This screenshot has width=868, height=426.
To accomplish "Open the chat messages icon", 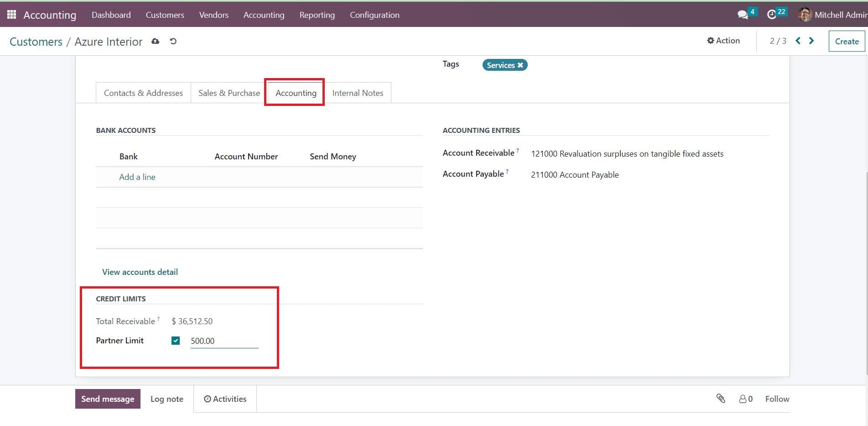I will (x=743, y=15).
